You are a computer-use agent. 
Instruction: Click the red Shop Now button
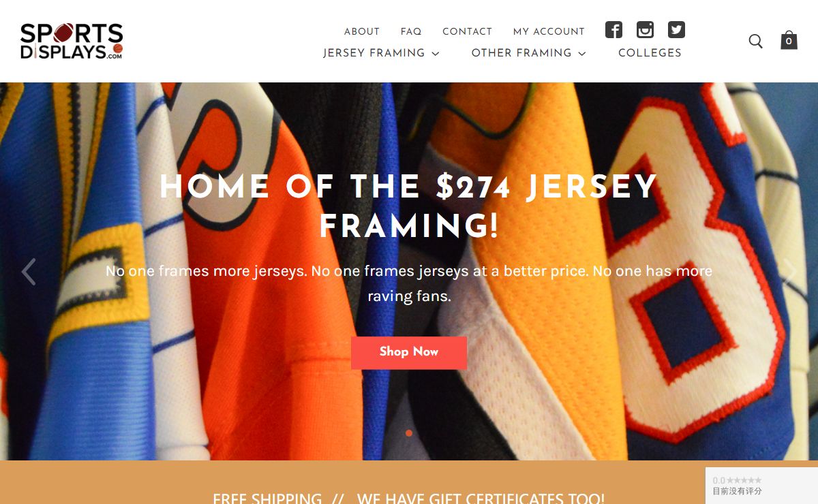(x=409, y=352)
